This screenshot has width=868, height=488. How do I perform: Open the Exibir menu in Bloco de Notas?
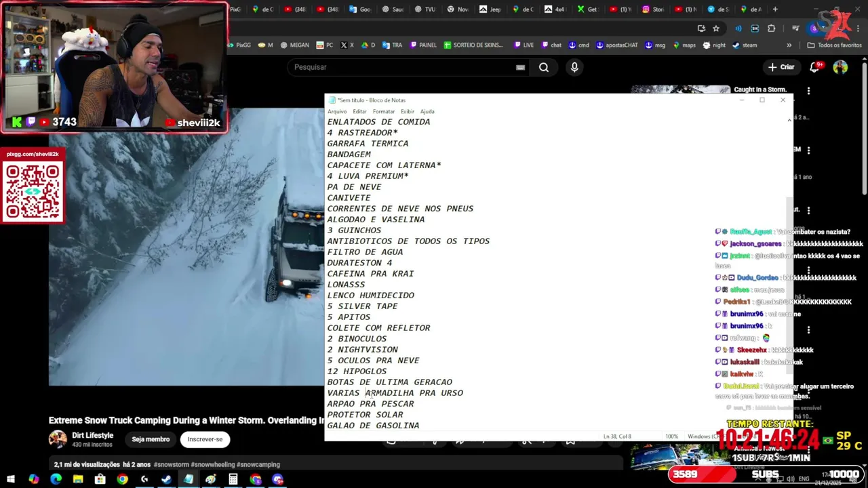[407, 111]
